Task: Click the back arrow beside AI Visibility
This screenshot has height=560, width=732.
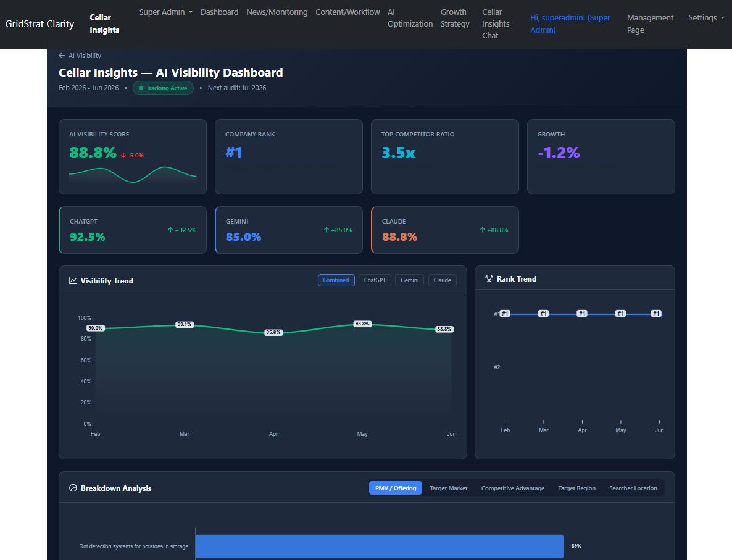Action: pos(62,56)
